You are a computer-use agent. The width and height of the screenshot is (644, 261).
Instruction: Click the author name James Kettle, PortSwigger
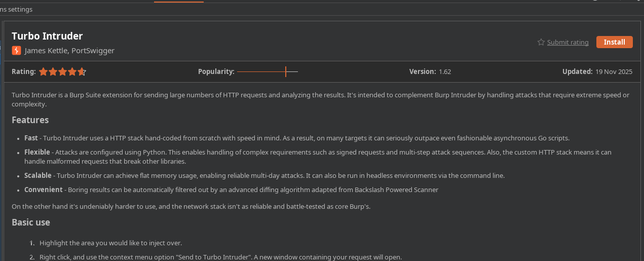(69, 51)
